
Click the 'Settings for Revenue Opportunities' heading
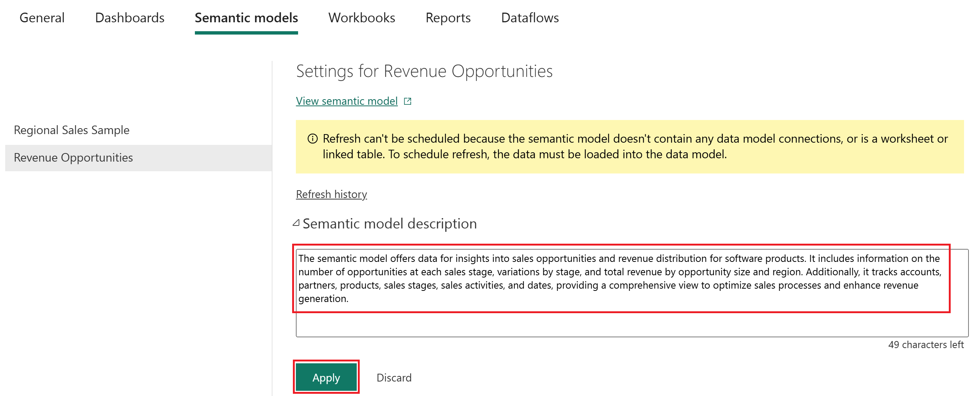pos(424,71)
